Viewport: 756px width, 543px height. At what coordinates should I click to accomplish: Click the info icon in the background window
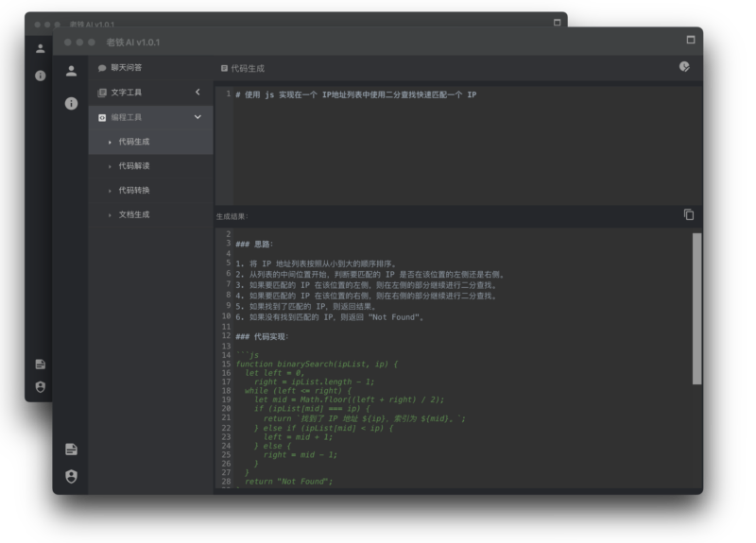click(40, 76)
